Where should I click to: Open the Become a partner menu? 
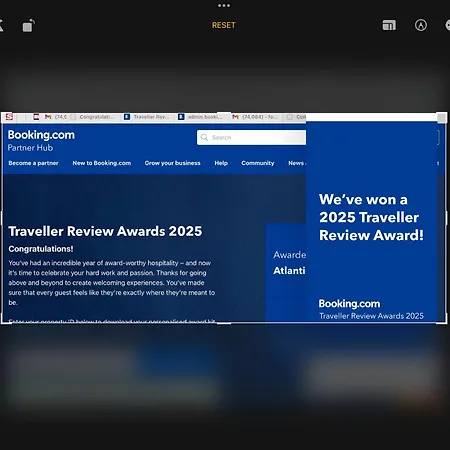point(33,163)
